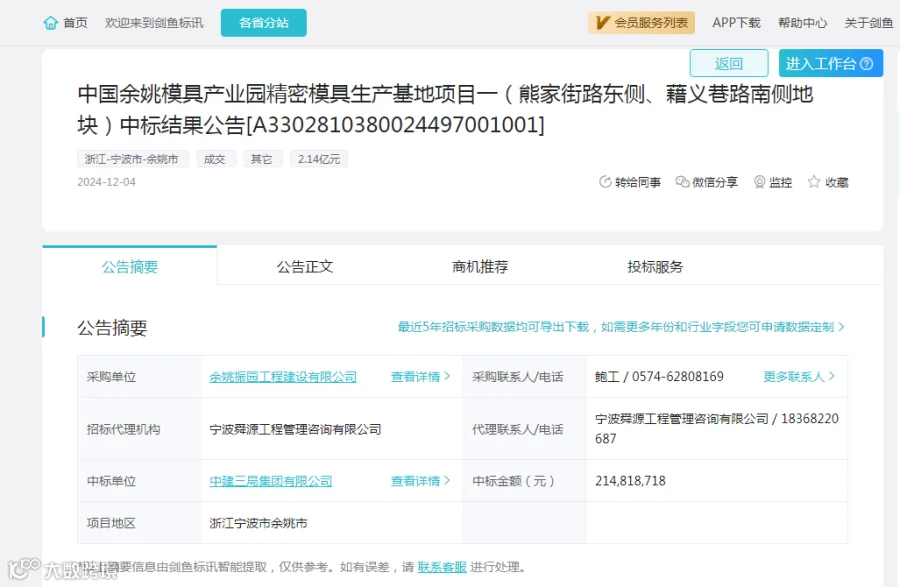Image resolution: width=900 pixels, height=587 pixels.
Task: Click the V icon in 会员服务列表
Action: [x=602, y=23]
